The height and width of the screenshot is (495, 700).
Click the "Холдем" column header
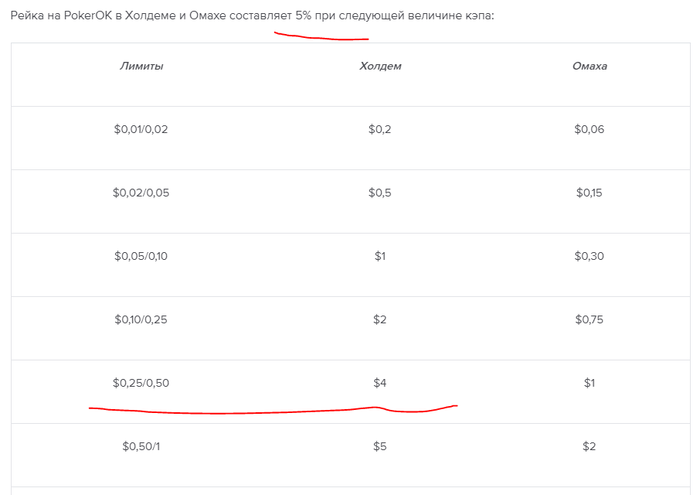click(x=380, y=66)
